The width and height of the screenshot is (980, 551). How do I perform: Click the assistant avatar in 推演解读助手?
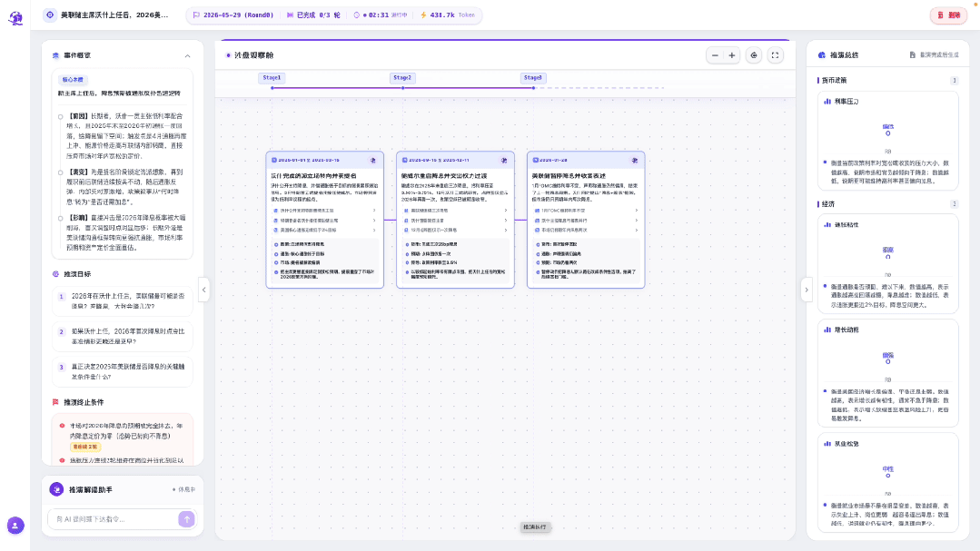pos(56,490)
